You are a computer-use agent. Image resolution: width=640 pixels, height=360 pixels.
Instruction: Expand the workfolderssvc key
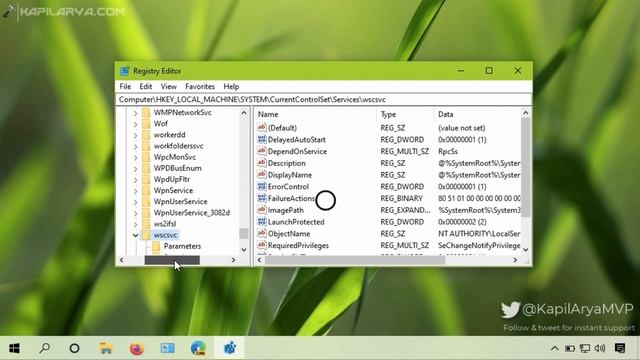coord(136,146)
